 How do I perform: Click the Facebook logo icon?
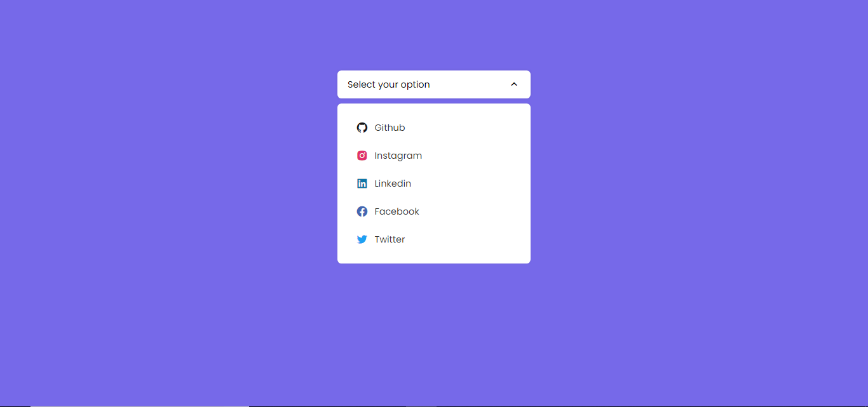click(362, 211)
